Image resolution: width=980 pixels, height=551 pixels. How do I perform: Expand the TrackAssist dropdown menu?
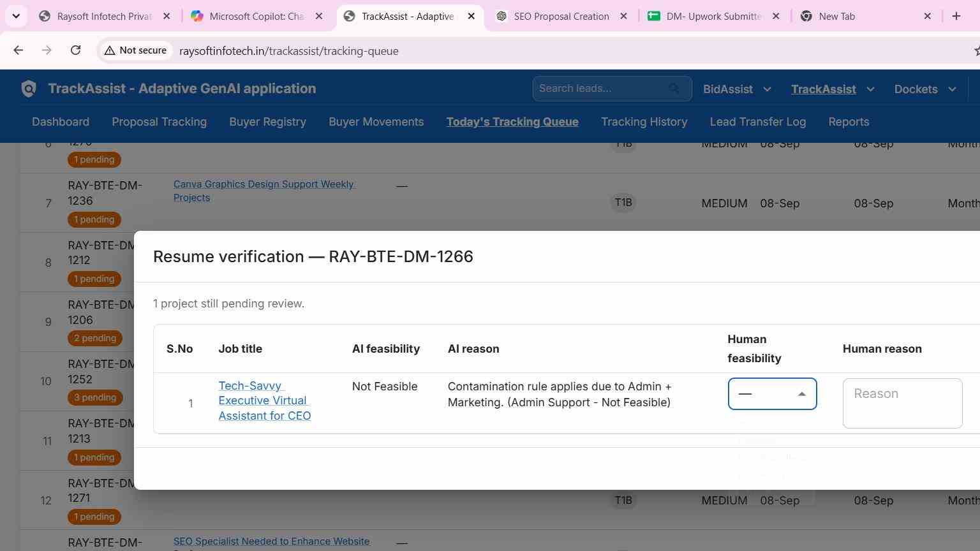[x=833, y=89]
